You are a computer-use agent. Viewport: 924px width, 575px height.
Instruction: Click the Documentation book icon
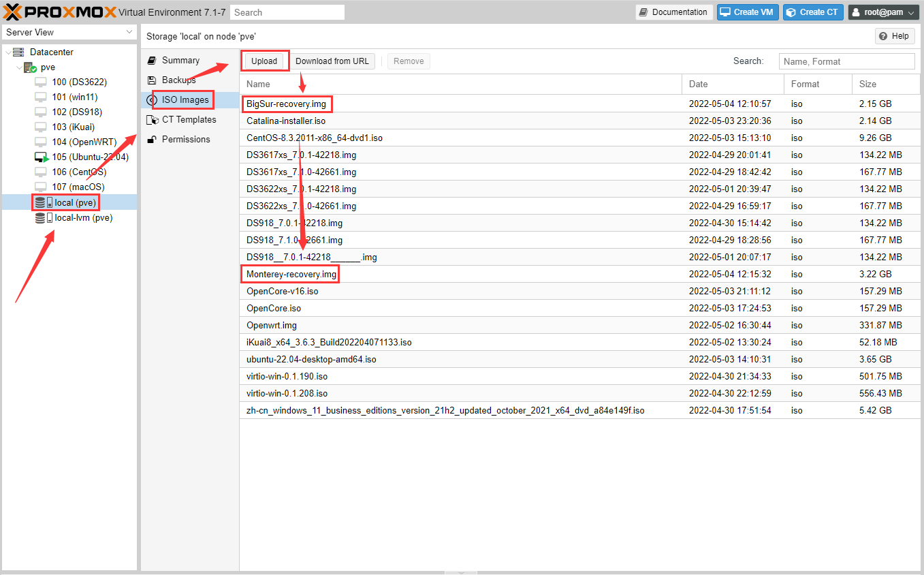(x=644, y=12)
